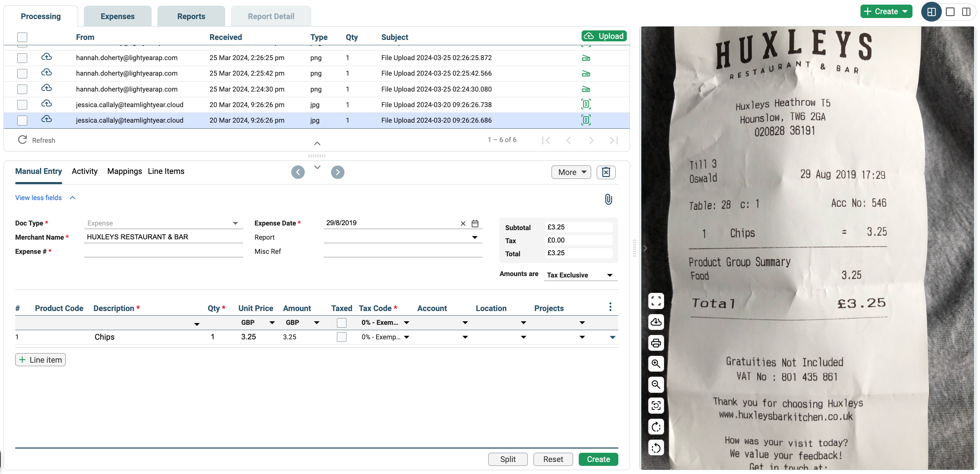Open the Report dropdown
The width and height of the screenshot is (980, 474).
click(x=403, y=238)
